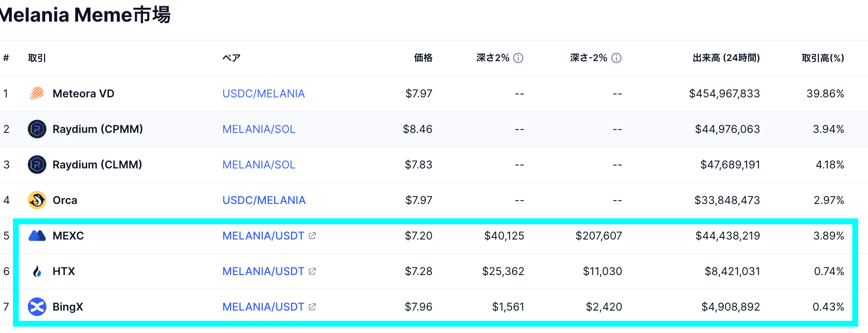Open external link icon on HTX pair
This screenshot has height=333, width=868.
pos(312,271)
